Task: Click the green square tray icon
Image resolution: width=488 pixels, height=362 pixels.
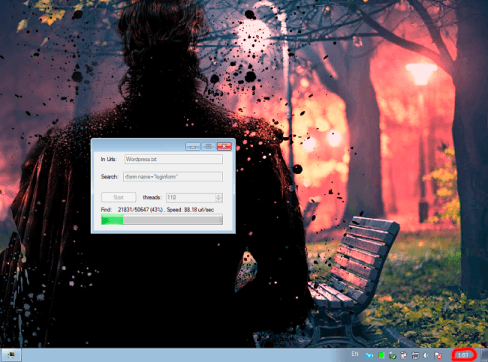Action: point(381,355)
